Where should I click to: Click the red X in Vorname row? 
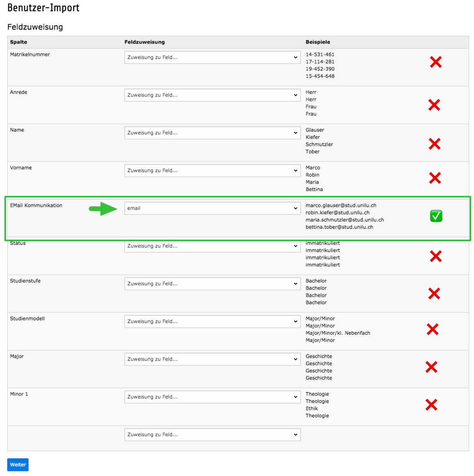coord(435,178)
